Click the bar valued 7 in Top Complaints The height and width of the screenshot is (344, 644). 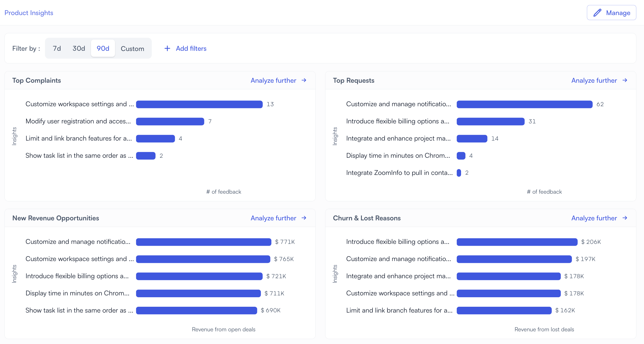pyautogui.click(x=170, y=121)
